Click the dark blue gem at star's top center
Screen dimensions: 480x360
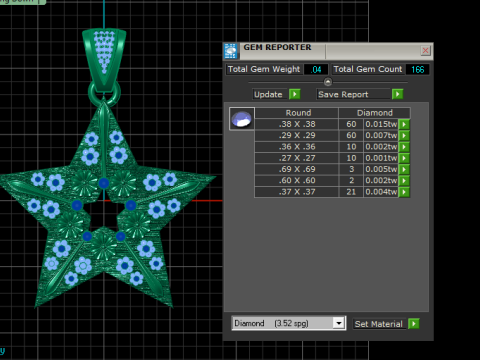click(104, 183)
